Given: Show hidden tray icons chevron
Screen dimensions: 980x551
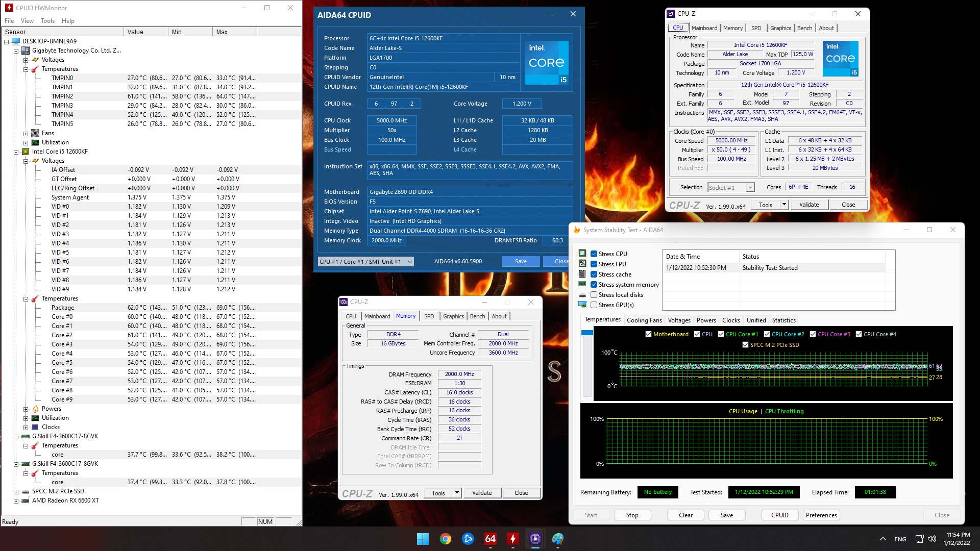Looking at the screenshot, I should tap(883, 539).
